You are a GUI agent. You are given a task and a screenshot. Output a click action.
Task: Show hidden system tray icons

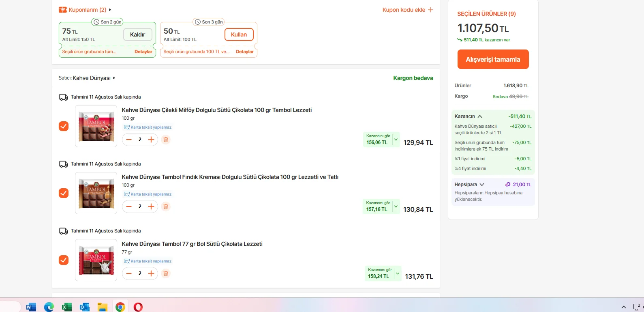[624, 307]
